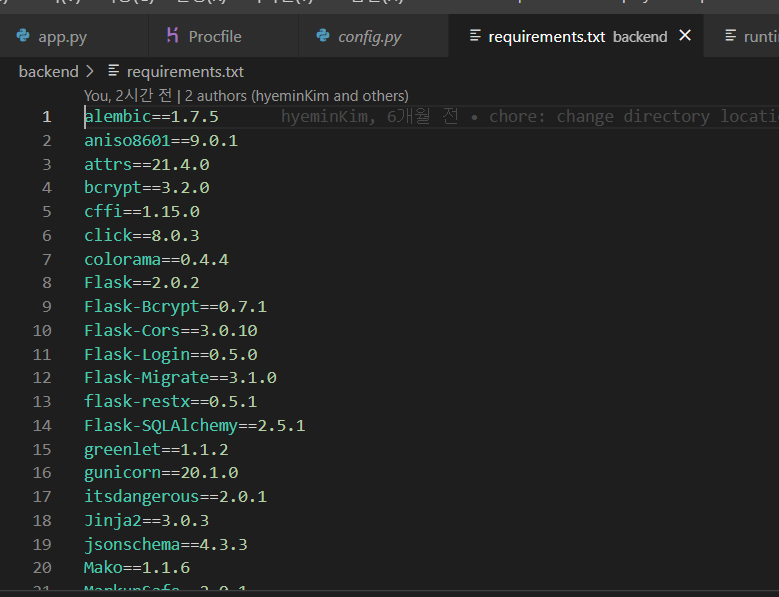779x597 pixels.
Task: Click the file icon in the breadcrumb
Action: 114,72
